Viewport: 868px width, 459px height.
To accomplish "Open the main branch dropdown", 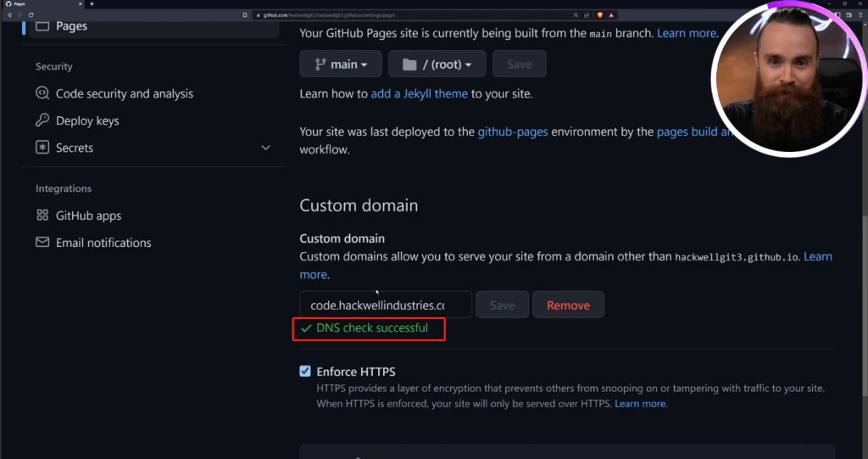I will point(340,64).
